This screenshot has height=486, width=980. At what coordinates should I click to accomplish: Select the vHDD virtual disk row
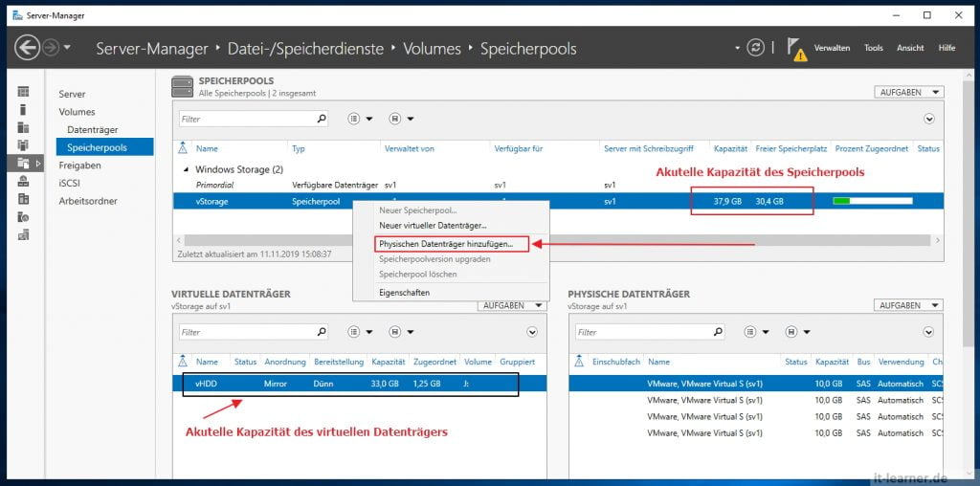[x=360, y=384]
